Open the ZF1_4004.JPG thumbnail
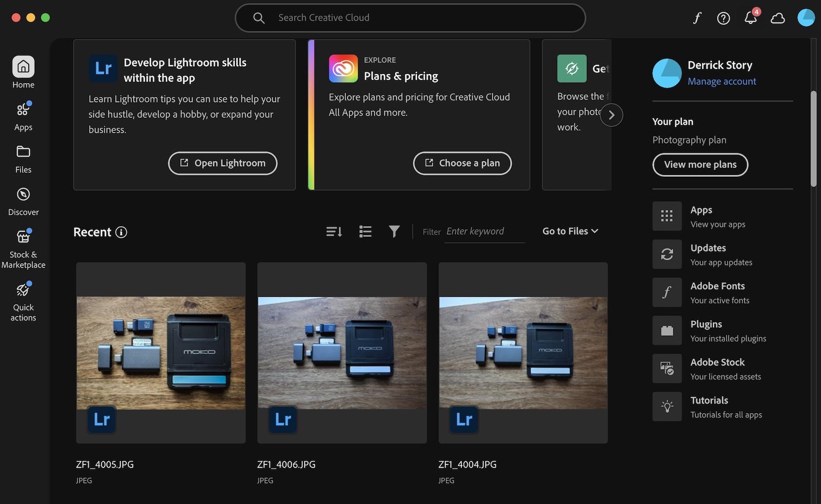The height and width of the screenshot is (504, 821). (523, 353)
